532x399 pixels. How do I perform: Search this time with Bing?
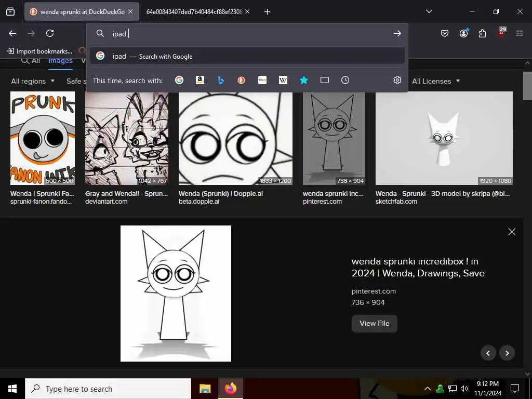click(x=220, y=80)
